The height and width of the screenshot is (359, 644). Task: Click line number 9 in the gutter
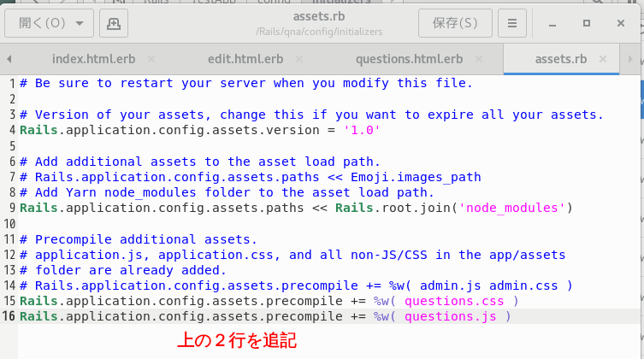tap(12, 208)
